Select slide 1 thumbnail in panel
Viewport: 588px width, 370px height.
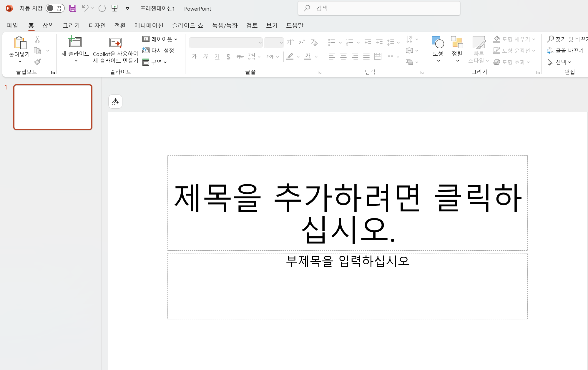53,107
